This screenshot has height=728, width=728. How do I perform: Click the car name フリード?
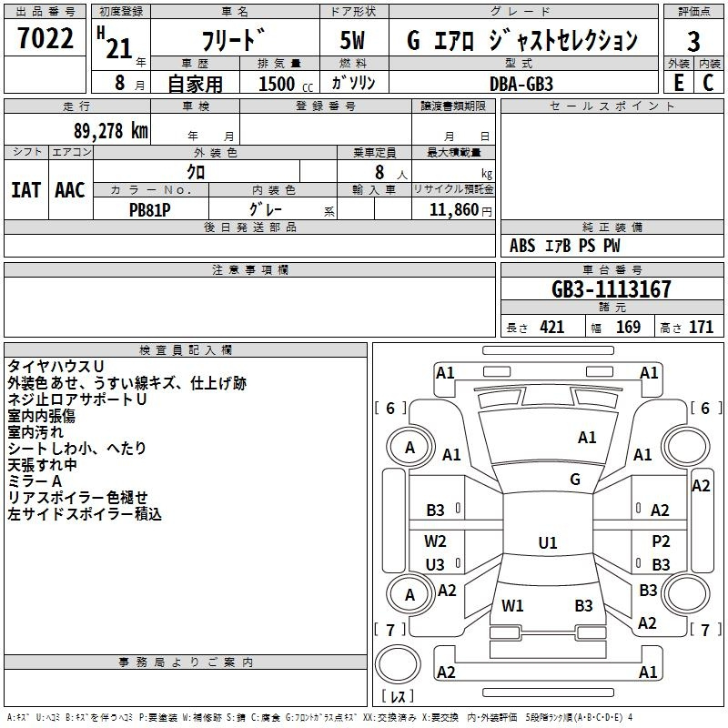click(x=234, y=39)
